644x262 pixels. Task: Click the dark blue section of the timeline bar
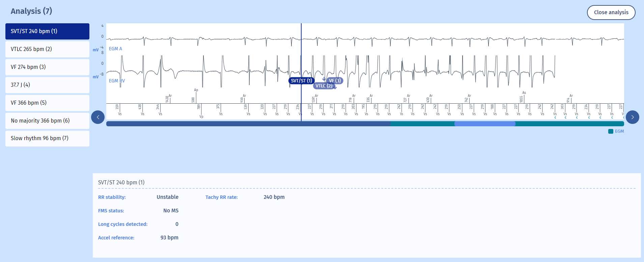coord(248,124)
